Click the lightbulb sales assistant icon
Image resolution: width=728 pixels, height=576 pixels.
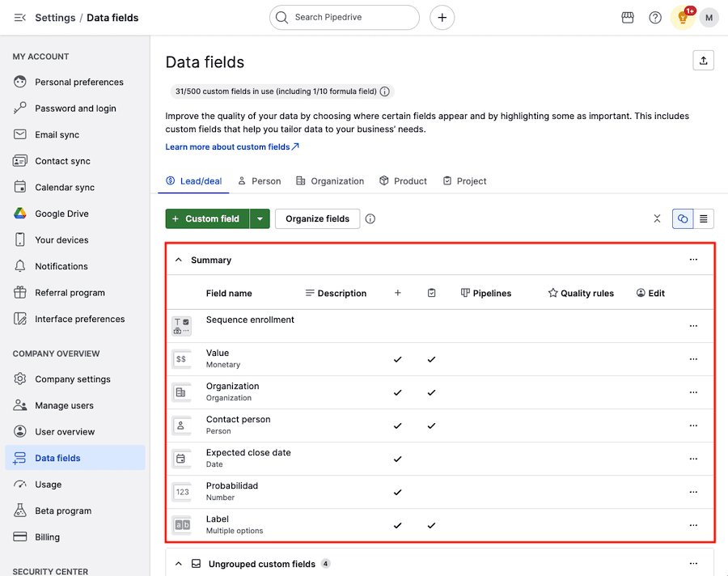click(x=683, y=18)
